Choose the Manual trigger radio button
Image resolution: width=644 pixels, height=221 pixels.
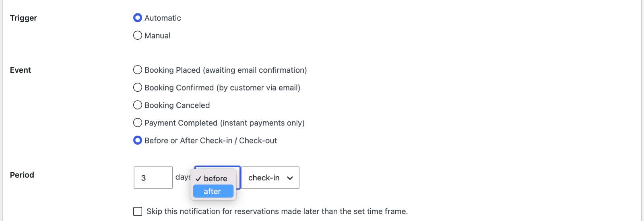pos(138,35)
